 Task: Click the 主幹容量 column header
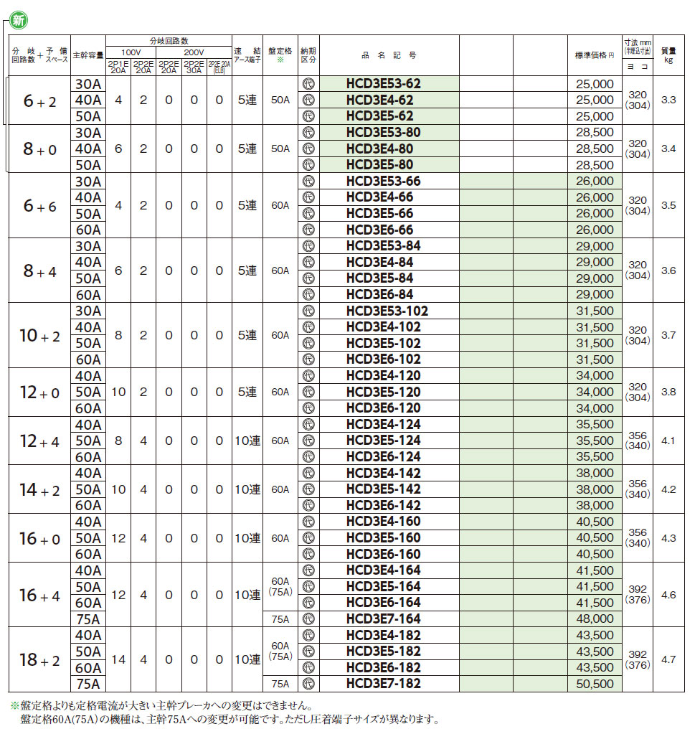point(87,55)
